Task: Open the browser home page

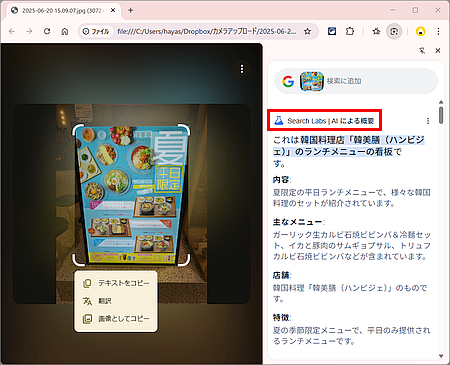Action: click(65, 31)
